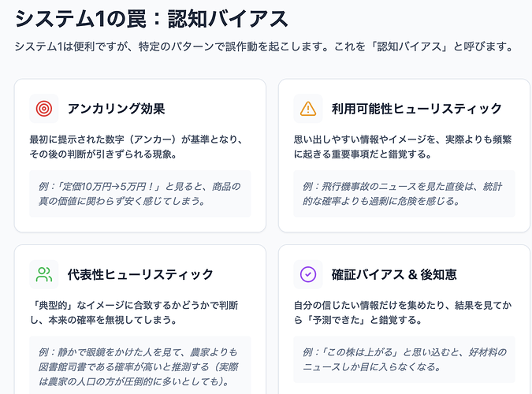Image resolution: width=532 pixels, height=394 pixels.
Task: Click the システム1の罠:認知バイアス page title
Action: 151,18
